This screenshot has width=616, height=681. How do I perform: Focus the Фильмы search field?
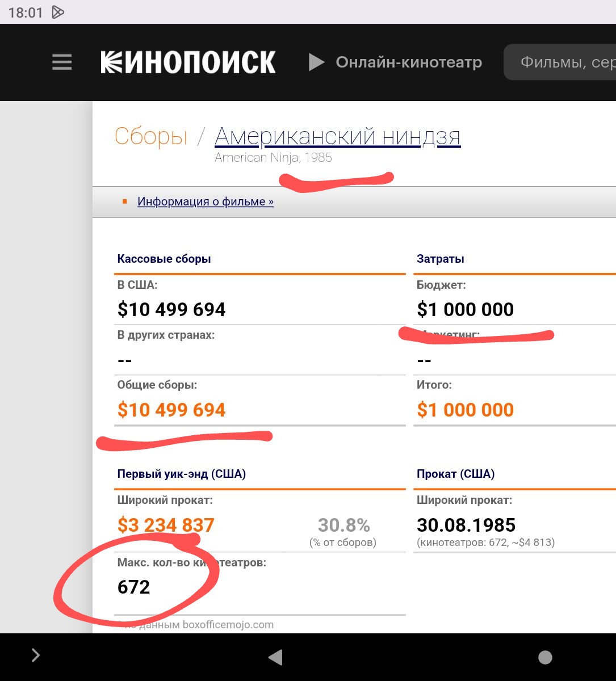tap(560, 62)
